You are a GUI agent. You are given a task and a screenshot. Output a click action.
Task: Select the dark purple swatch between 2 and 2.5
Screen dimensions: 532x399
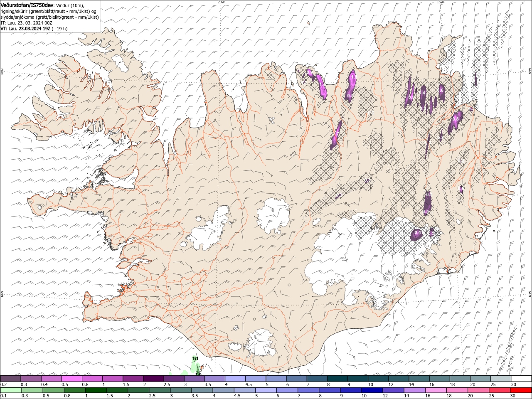[x=153, y=378]
